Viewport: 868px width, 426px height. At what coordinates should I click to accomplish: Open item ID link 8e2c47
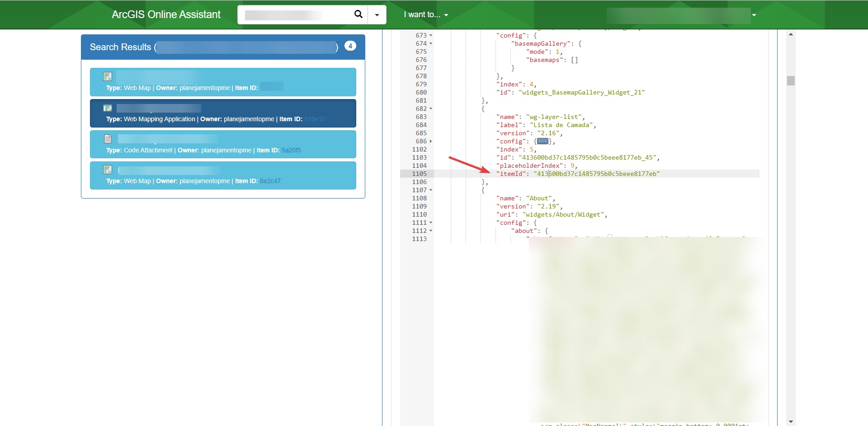[270, 181]
